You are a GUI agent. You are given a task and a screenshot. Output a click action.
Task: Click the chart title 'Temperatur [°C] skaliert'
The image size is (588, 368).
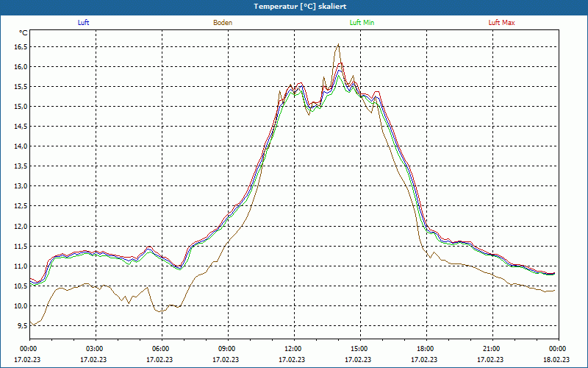pos(300,7)
